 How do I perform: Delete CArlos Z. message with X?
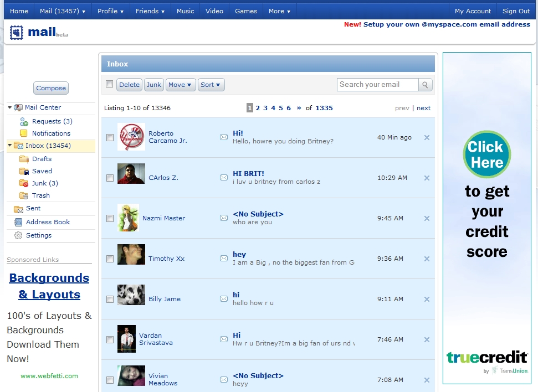427,178
